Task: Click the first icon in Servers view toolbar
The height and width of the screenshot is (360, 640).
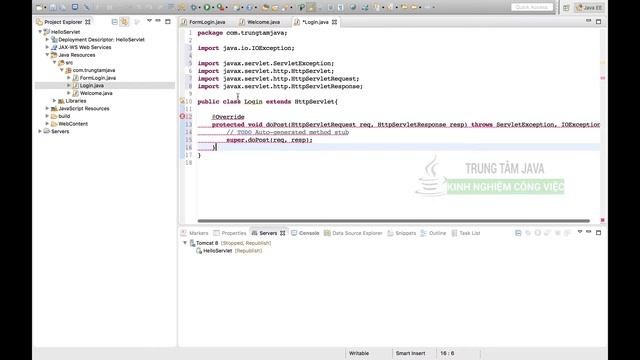Action: pos(518,233)
